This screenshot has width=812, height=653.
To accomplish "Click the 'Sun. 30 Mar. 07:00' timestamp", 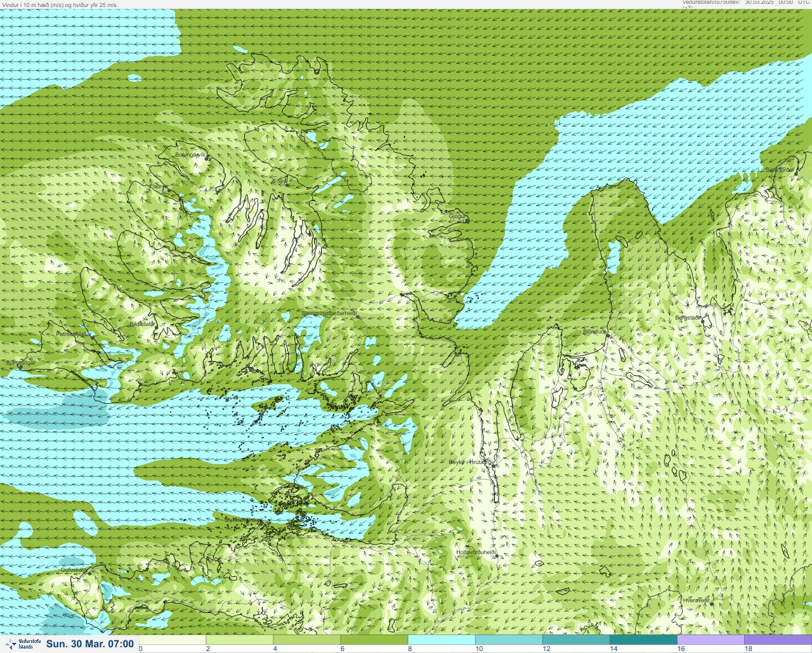I will tap(90, 644).
